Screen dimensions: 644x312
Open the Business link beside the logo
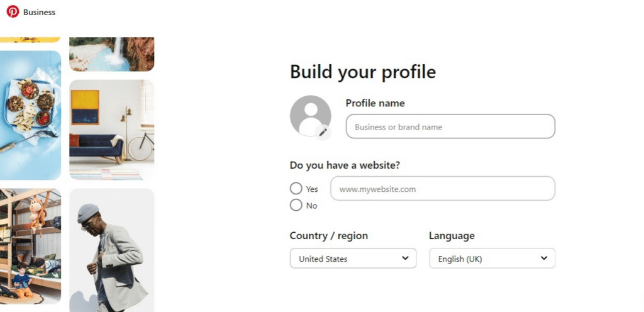click(x=39, y=12)
